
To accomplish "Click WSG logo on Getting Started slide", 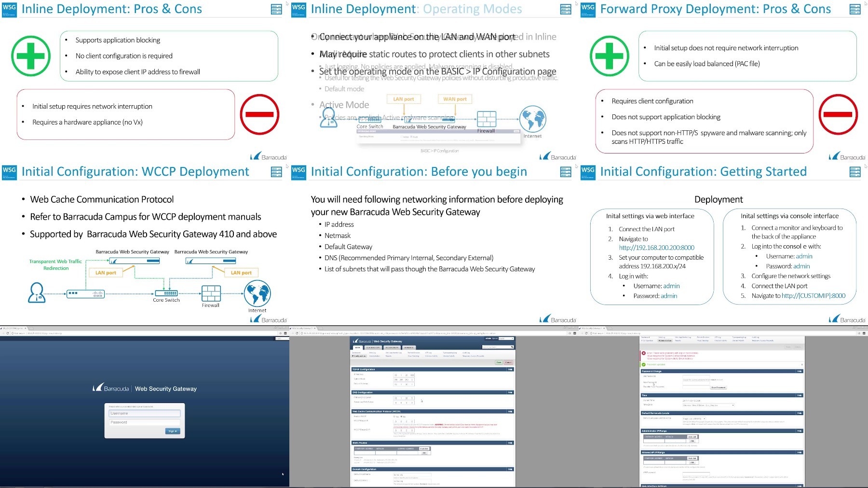I will click(588, 172).
